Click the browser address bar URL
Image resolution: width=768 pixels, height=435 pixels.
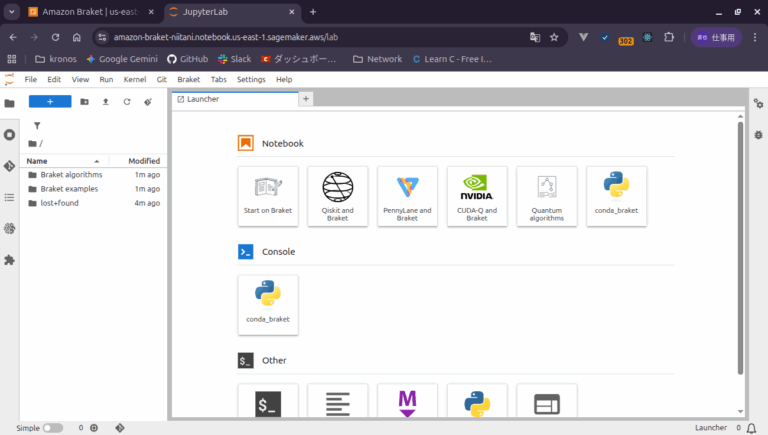tap(225, 37)
